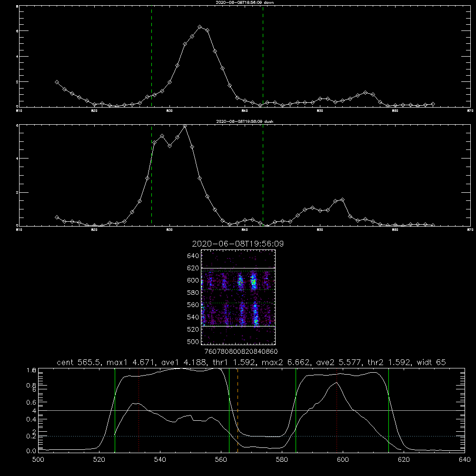The width and height of the screenshot is (476, 476).
Task: Click the upper white horizontal line in spectrogram
Action: click(x=238, y=268)
